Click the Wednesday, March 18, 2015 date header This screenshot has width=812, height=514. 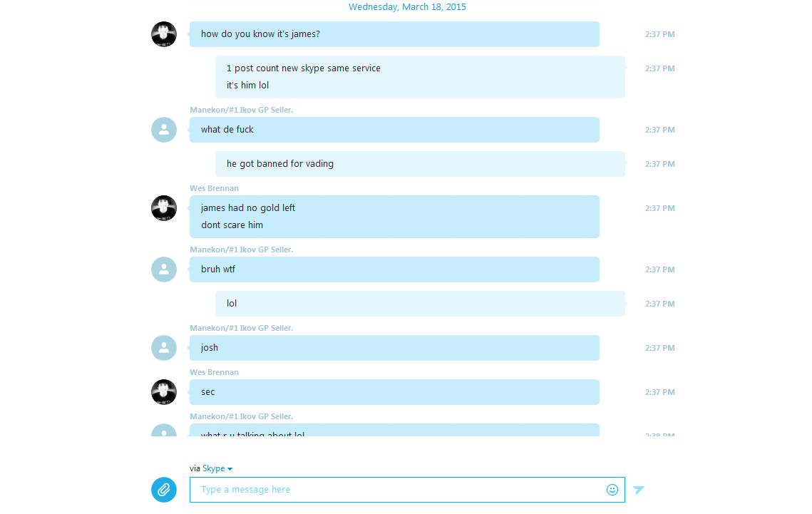pos(407,6)
